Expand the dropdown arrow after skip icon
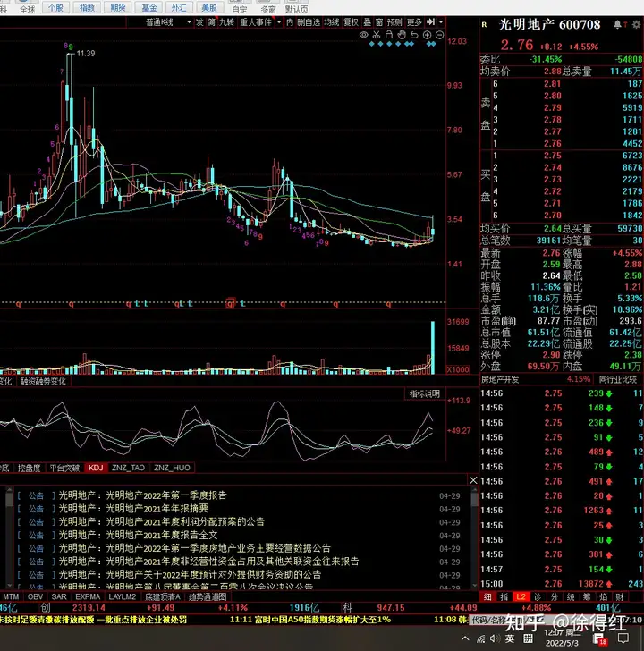644x651 pixels. (441, 22)
